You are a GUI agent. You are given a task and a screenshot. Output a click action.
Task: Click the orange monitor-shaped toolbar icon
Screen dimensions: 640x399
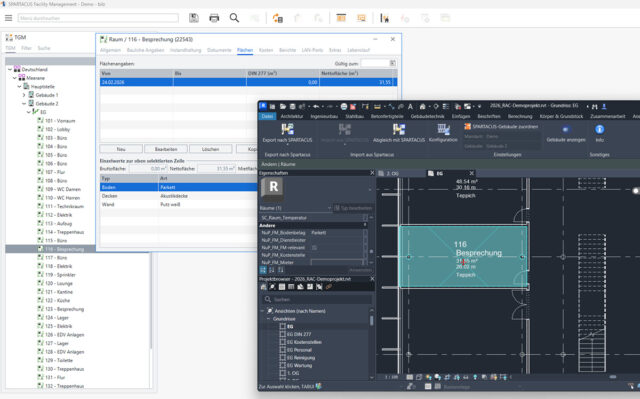click(362, 18)
